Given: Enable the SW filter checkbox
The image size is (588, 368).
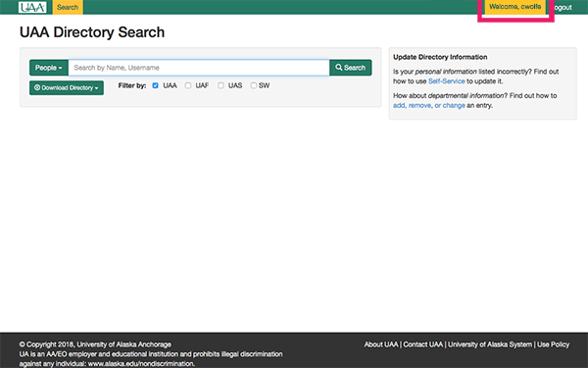Looking at the screenshot, I should (x=254, y=85).
